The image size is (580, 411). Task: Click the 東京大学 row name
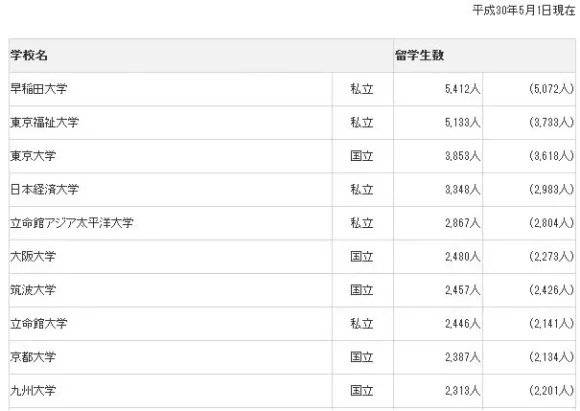(x=33, y=156)
